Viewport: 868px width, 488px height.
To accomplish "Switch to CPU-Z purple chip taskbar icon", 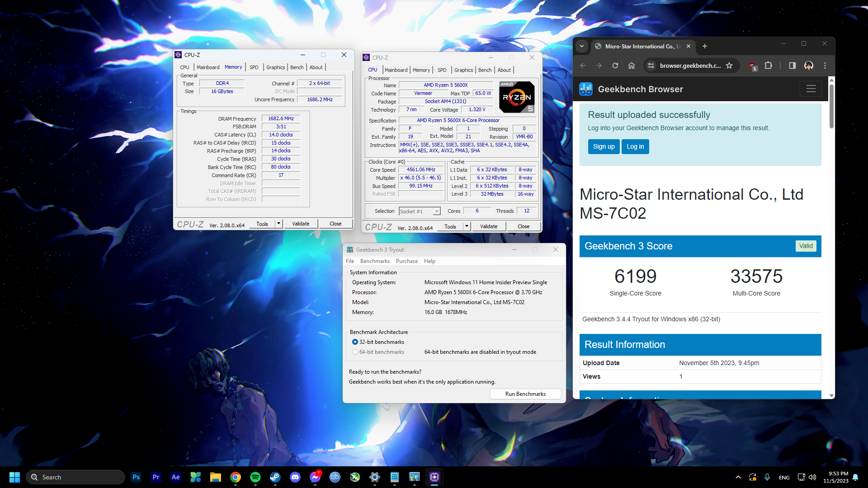I will pyautogui.click(x=434, y=477).
